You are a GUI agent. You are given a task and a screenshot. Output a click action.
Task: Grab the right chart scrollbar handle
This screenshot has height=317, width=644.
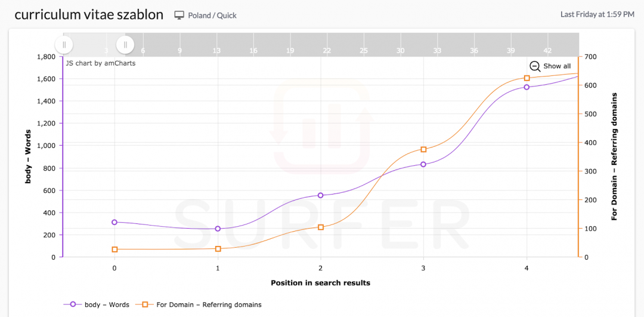(x=125, y=44)
